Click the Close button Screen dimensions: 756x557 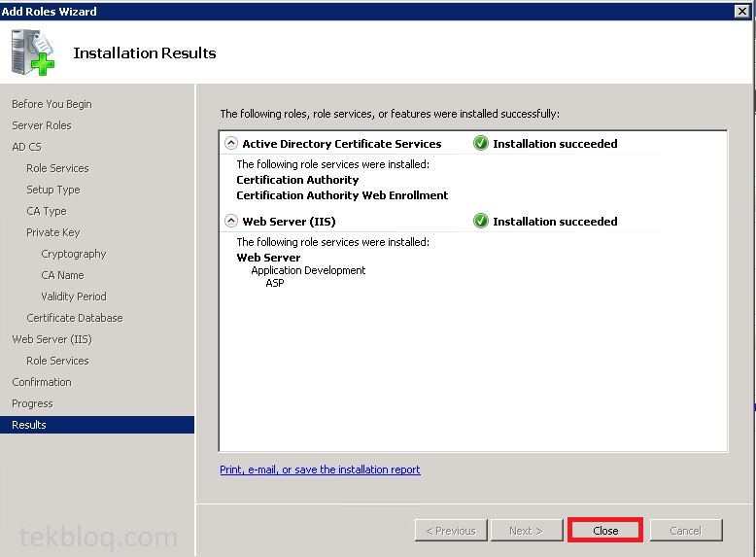click(605, 531)
